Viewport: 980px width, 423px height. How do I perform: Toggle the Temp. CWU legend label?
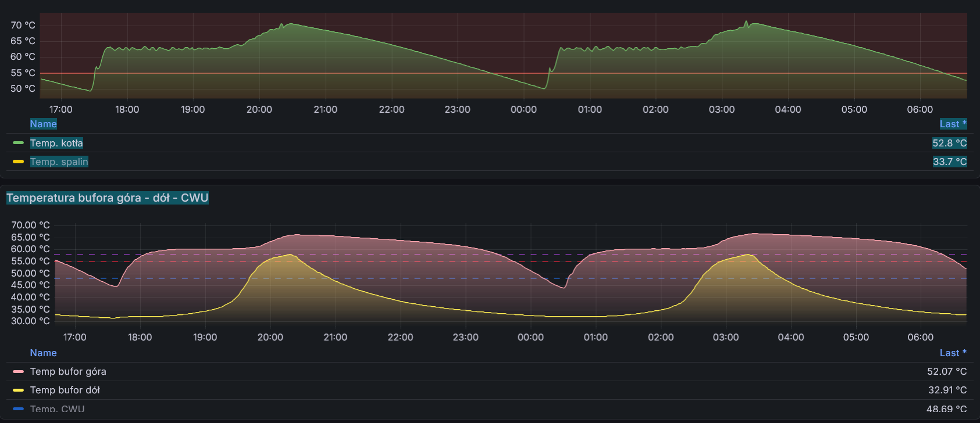[x=57, y=409]
